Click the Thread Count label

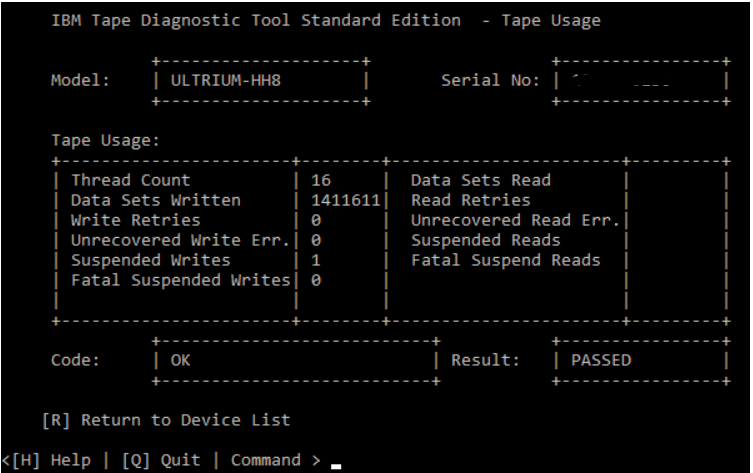tap(130, 181)
